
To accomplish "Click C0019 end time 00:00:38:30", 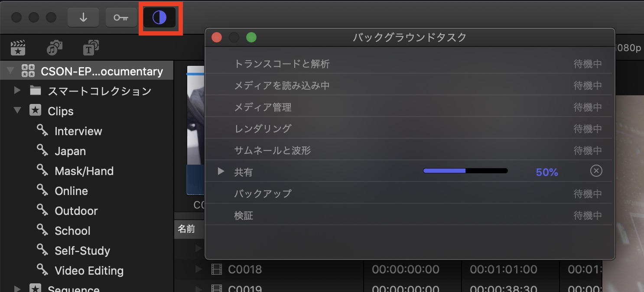I will (503, 288).
